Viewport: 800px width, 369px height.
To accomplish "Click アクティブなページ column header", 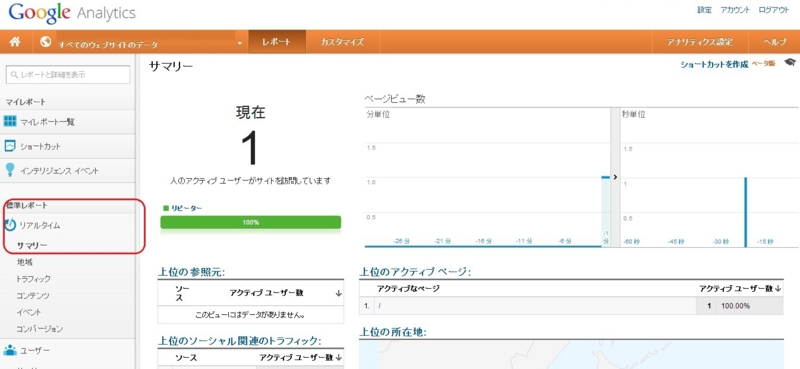I will point(408,289).
